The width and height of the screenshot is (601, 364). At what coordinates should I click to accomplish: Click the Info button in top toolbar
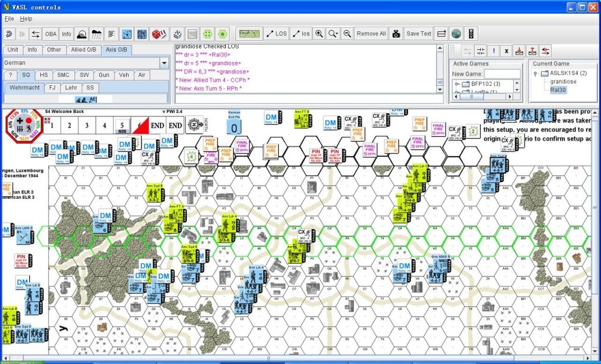pyautogui.click(x=66, y=34)
